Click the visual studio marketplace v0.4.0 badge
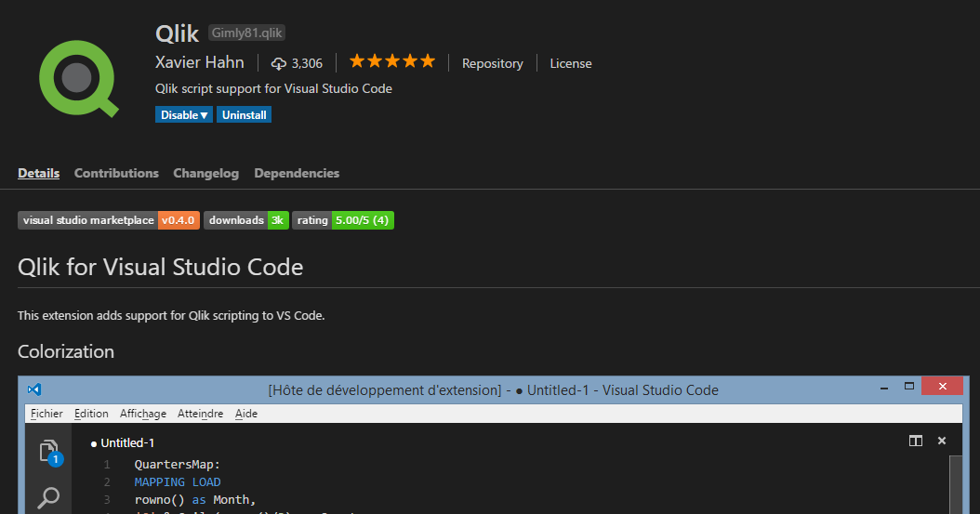980x514 pixels. coord(109,220)
